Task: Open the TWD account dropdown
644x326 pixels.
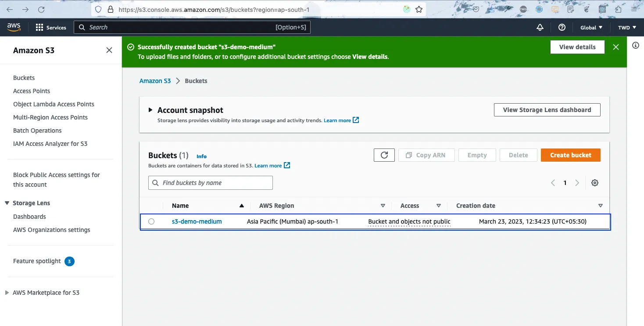Action: [627, 27]
